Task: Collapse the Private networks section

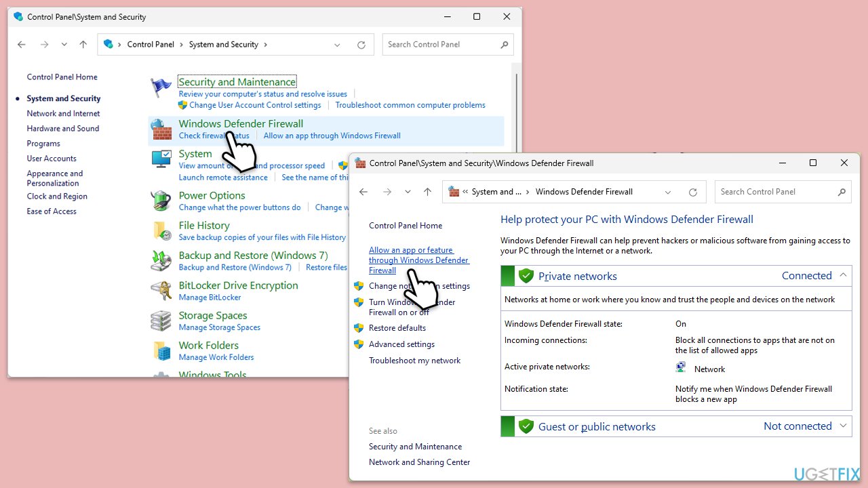Action: [x=843, y=275]
